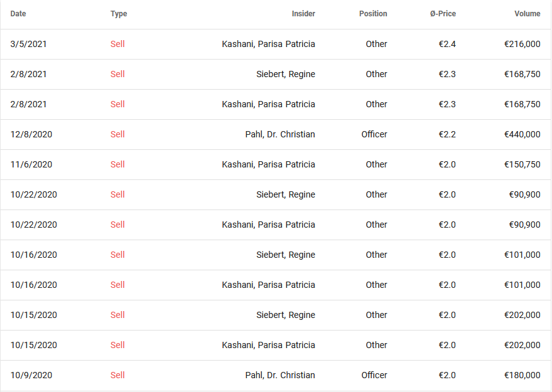Select the Position column header

coord(373,14)
